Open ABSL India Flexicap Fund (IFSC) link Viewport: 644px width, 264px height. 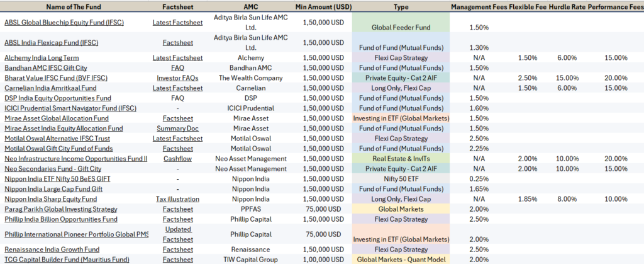point(52,43)
